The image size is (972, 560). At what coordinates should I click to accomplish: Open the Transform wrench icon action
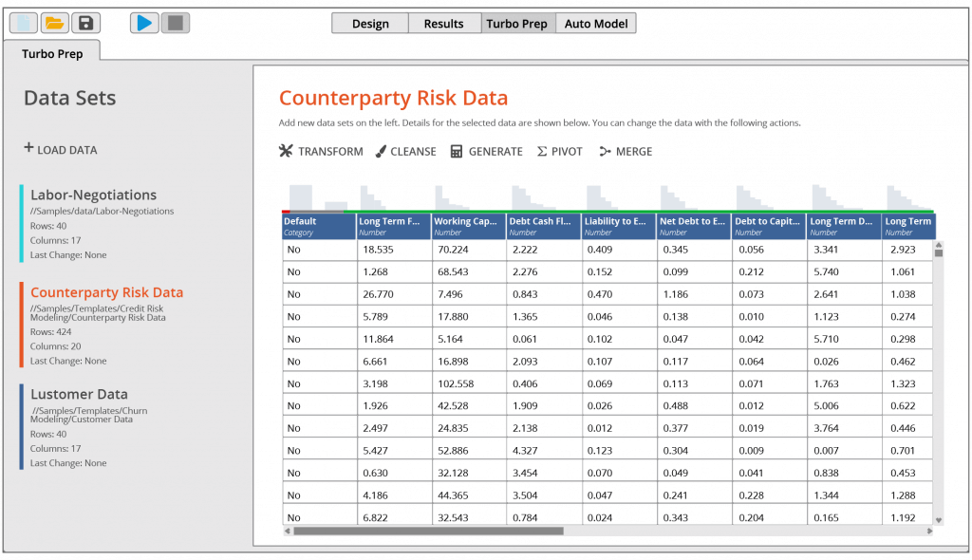[321, 152]
